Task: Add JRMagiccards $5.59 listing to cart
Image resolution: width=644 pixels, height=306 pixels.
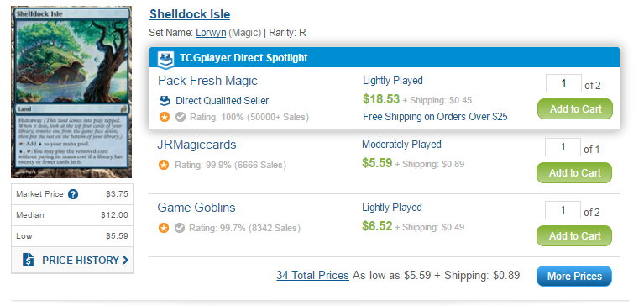Action: [x=574, y=172]
